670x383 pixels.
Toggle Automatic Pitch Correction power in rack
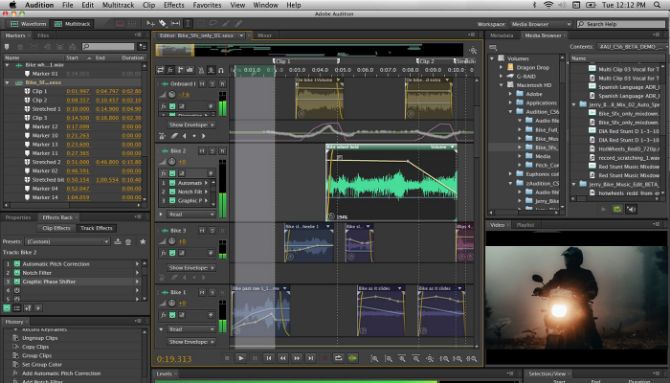pyautogui.click(x=17, y=264)
